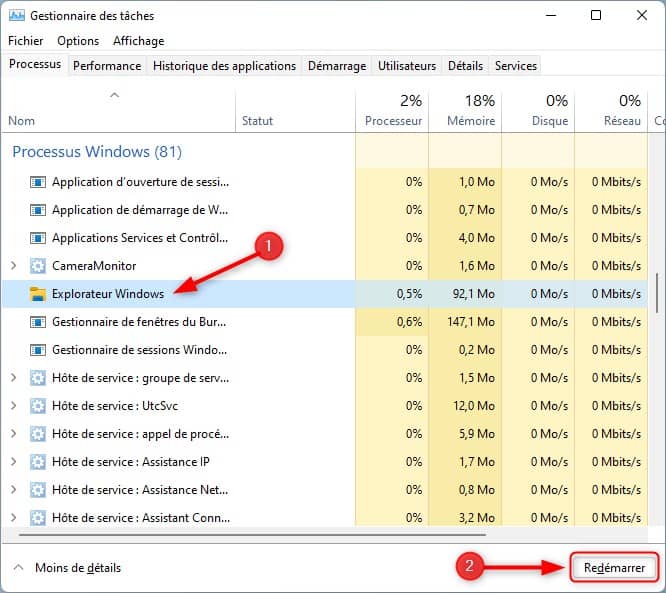Click the Hôte de service Assistance IP icon

pos(38,462)
